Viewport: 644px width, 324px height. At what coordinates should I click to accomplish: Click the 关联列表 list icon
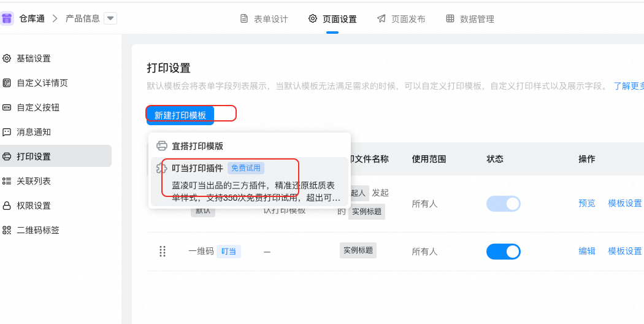pos(7,181)
